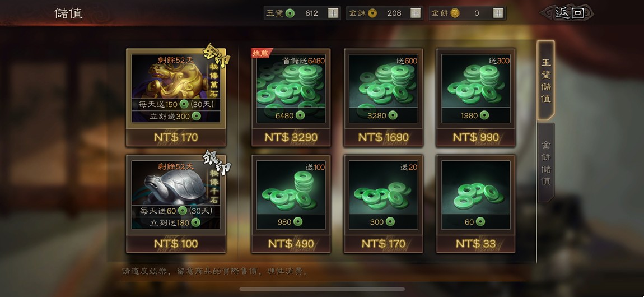Tap the plus button beside 玉璧 612
This screenshot has width=644, height=297.
(333, 13)
